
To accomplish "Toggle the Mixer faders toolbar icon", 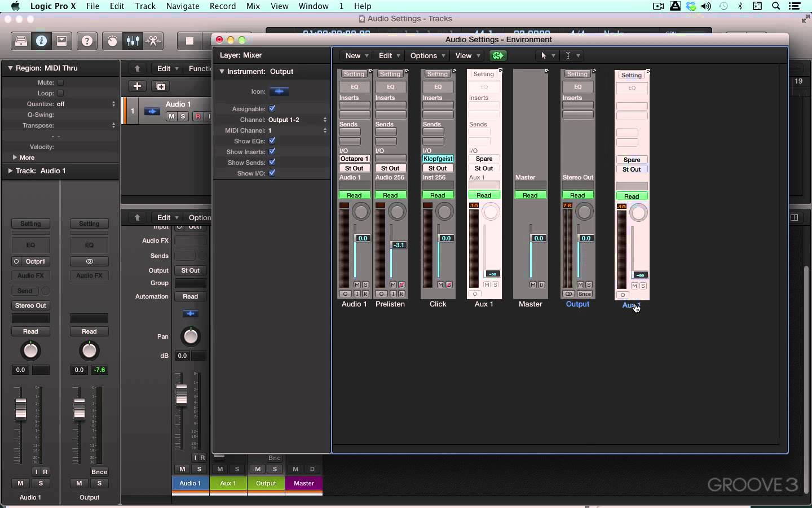I will point(133,41).
